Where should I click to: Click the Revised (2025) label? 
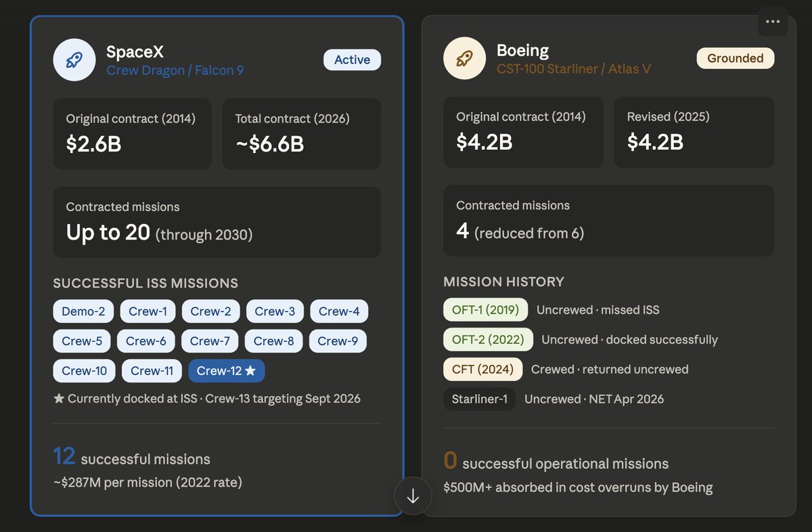(669, 116)
